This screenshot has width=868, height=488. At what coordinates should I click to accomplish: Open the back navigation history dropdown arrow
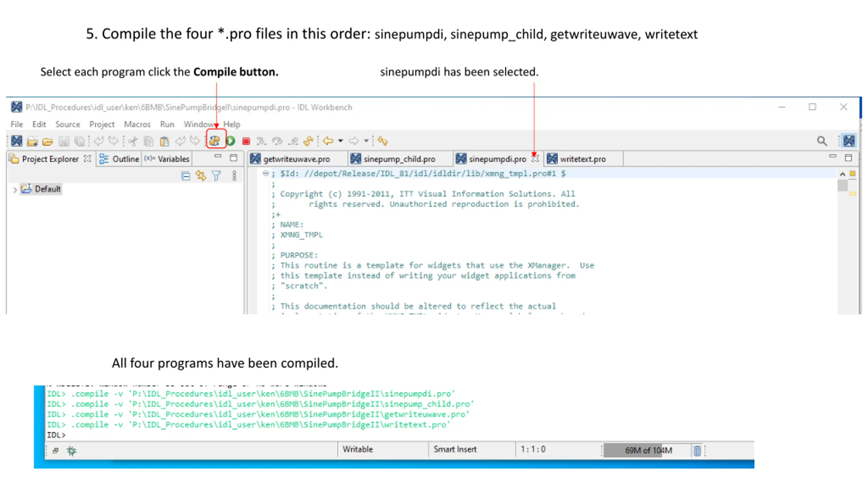click(340, 141)
